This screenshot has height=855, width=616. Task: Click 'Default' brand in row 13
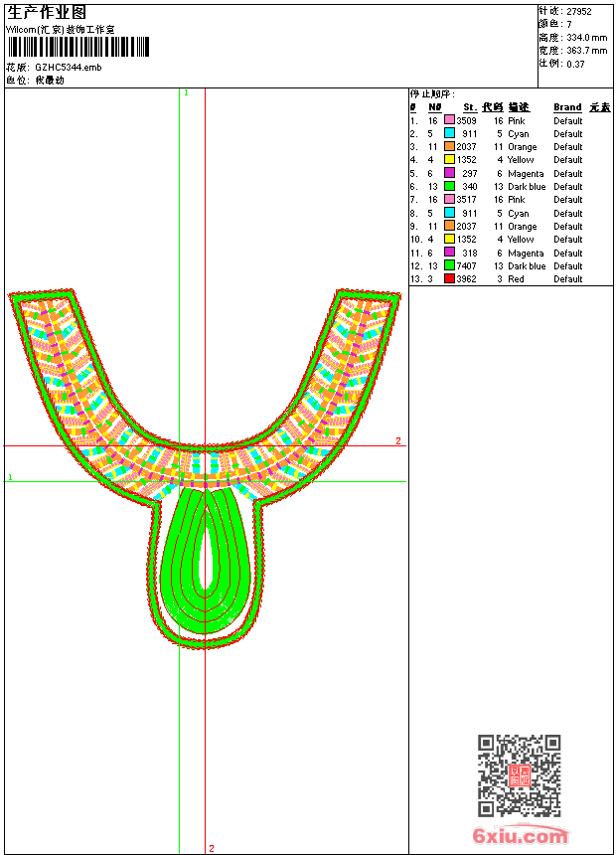click(568, 279)
